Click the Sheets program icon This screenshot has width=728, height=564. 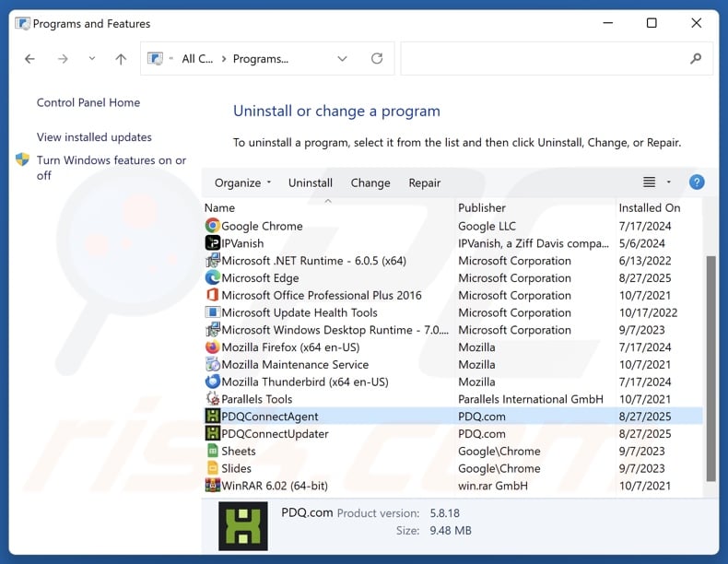click(212, 451)
